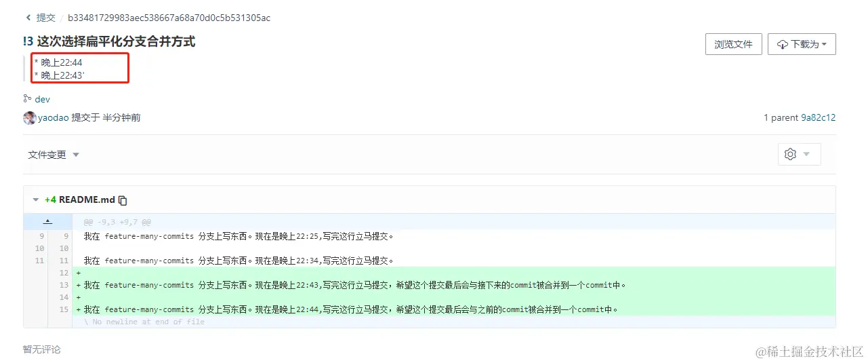The image size is (868, 363).
Task: Click the 半分钟前 timestamp
Action: click(122, 117)
